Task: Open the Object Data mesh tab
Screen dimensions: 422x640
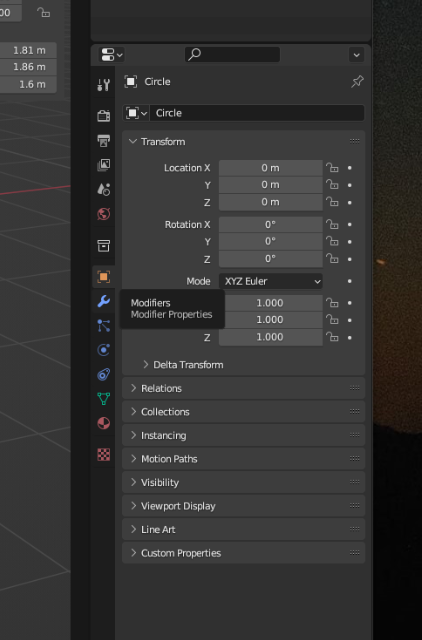Action: tap(104, 399)
